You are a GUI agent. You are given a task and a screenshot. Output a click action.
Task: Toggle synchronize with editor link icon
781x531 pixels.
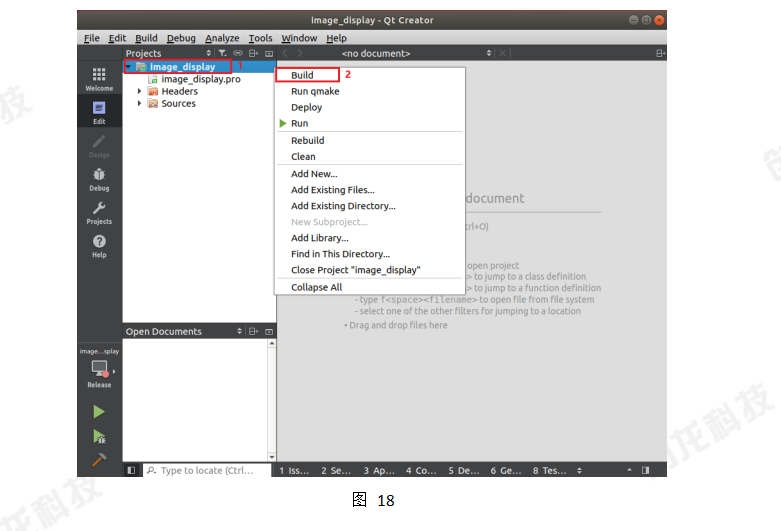pos(238,53)
